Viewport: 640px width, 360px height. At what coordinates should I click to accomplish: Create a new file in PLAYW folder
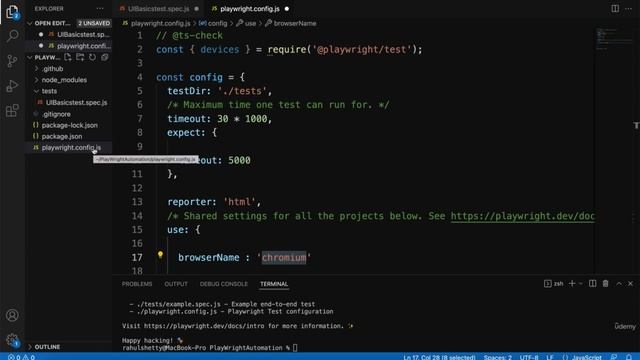(67, 57)
